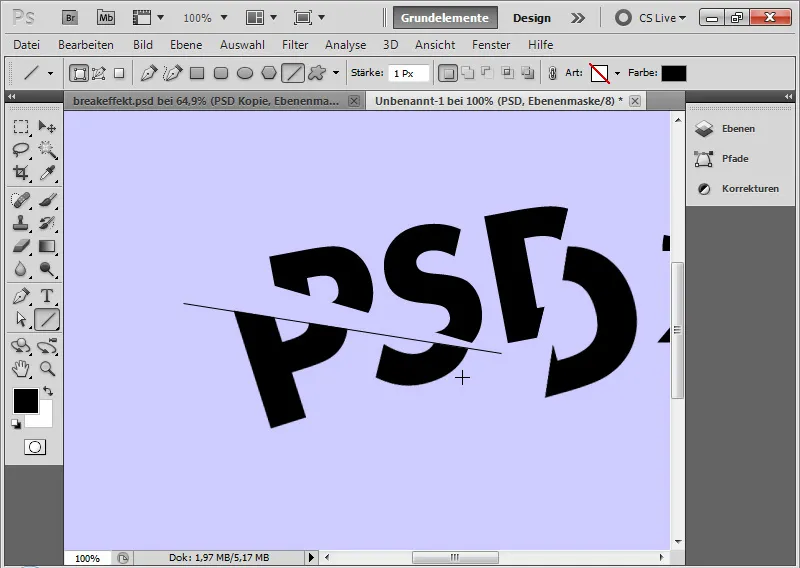Select the Lasso tool
Image resolution: width=800 pixels, height=568 pixels.
[21, 150]
